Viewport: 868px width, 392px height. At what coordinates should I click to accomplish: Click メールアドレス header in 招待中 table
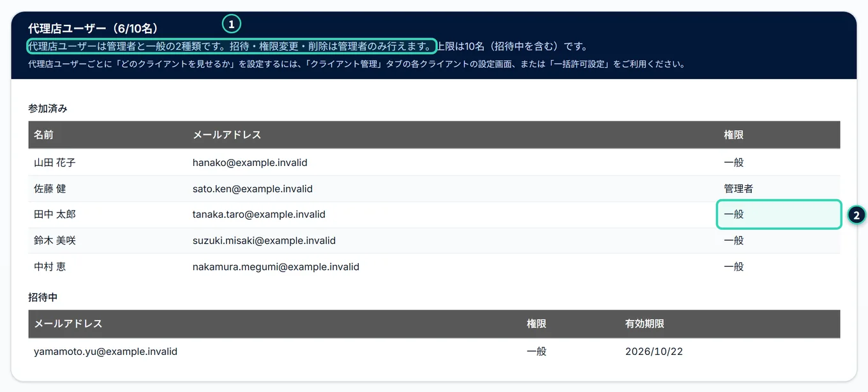pos(68,324)
